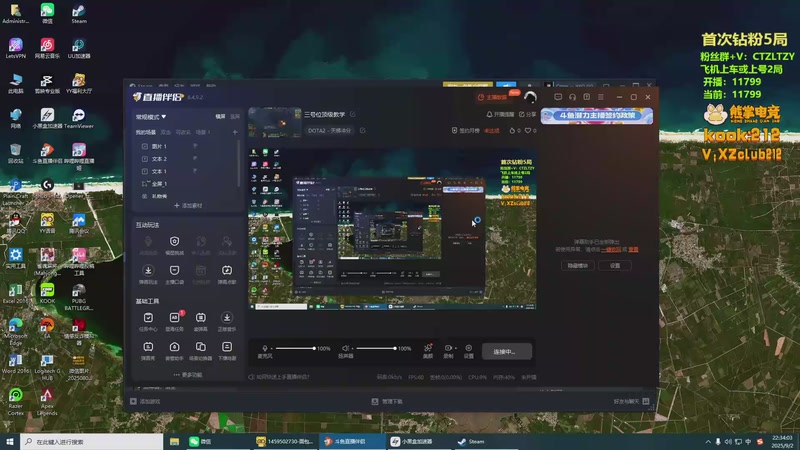This screenshot has width=800, height=450.
Task: Expand the 常规模式 mode dropdown
Action: tap(151, 117)
